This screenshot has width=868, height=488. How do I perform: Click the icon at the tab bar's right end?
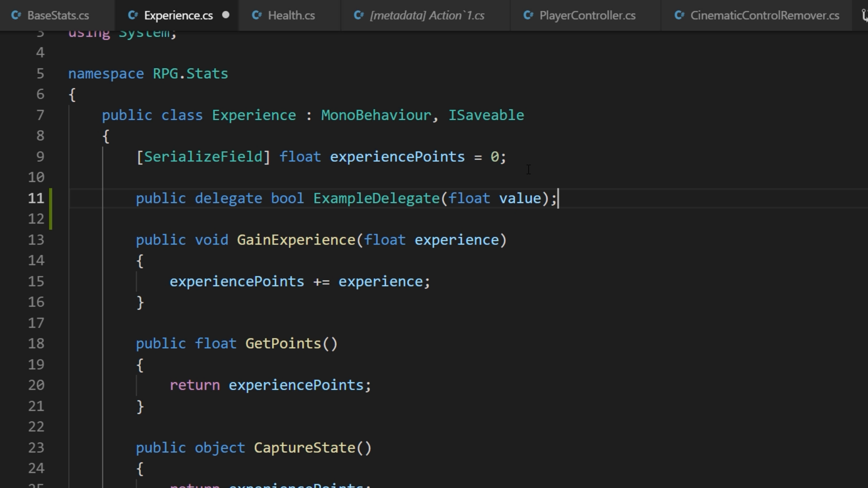pyautogui.click(x=864, y=16)
